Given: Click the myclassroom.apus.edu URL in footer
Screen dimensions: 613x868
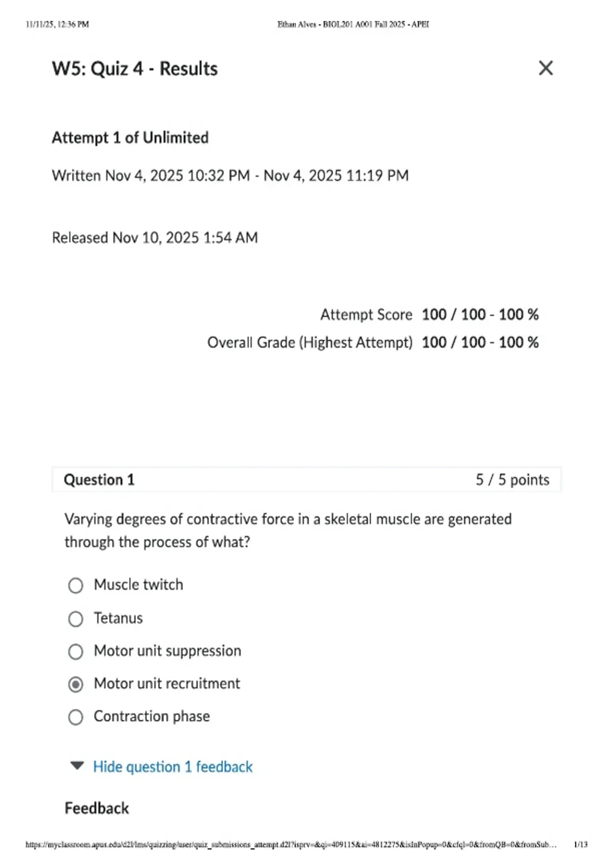Looking at the screenshot, I should (291, 845).
